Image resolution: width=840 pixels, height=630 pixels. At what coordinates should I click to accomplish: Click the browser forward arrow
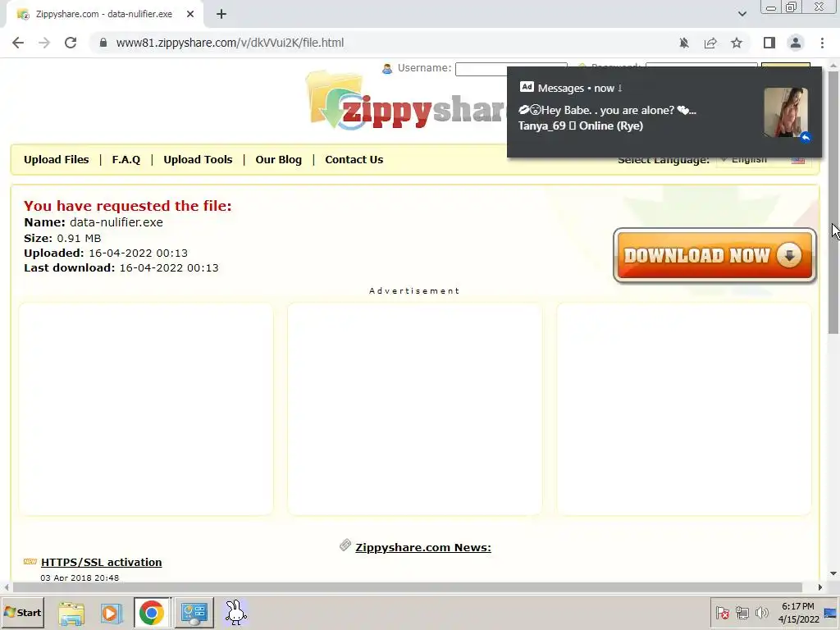tap(44, 43)
